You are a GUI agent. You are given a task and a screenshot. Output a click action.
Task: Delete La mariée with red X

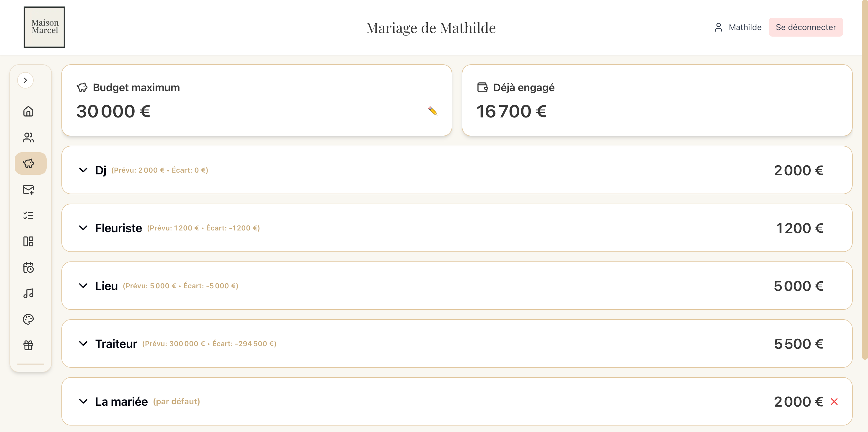pos(834,402)
